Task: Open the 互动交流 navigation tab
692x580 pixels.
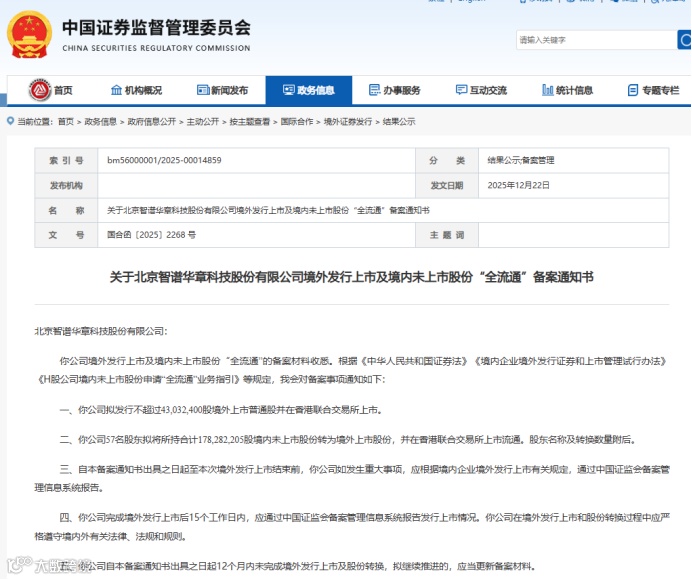Action: coord(481,90)
